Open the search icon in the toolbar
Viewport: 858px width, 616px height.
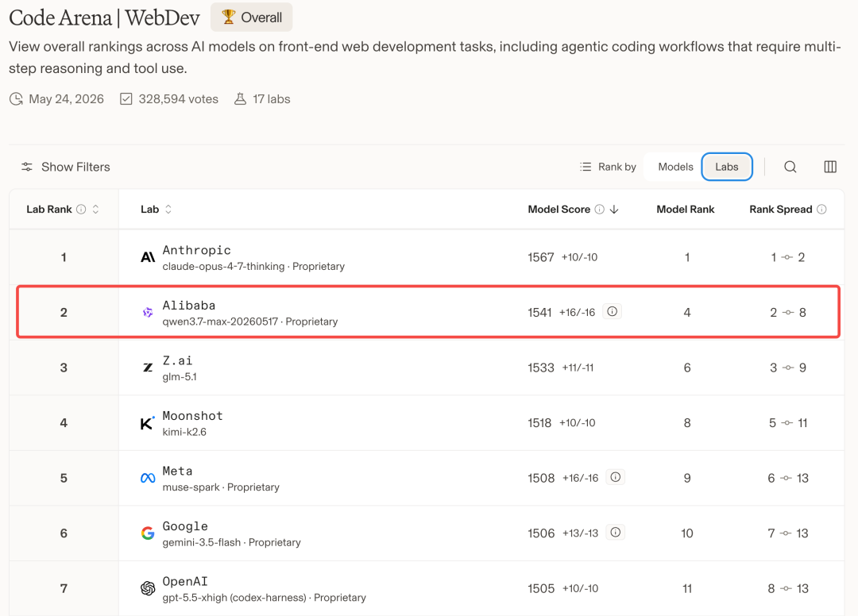[790, 167]
